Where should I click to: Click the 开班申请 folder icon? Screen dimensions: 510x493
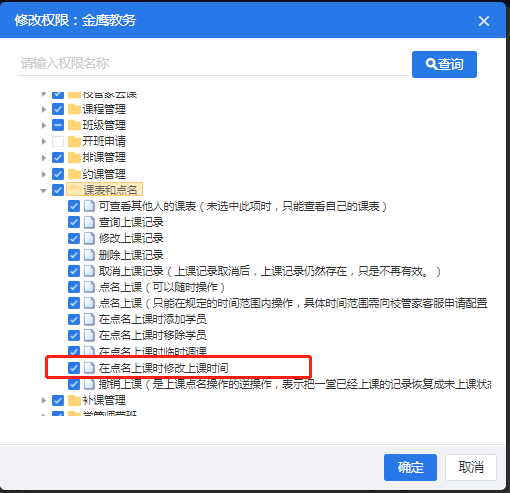74,141
